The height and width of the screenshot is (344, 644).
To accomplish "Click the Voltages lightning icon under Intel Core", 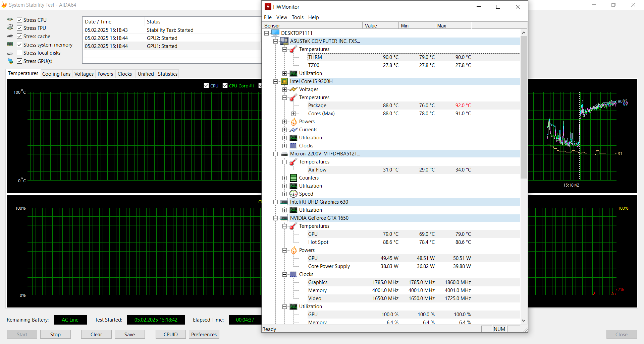I will point(293,89).
